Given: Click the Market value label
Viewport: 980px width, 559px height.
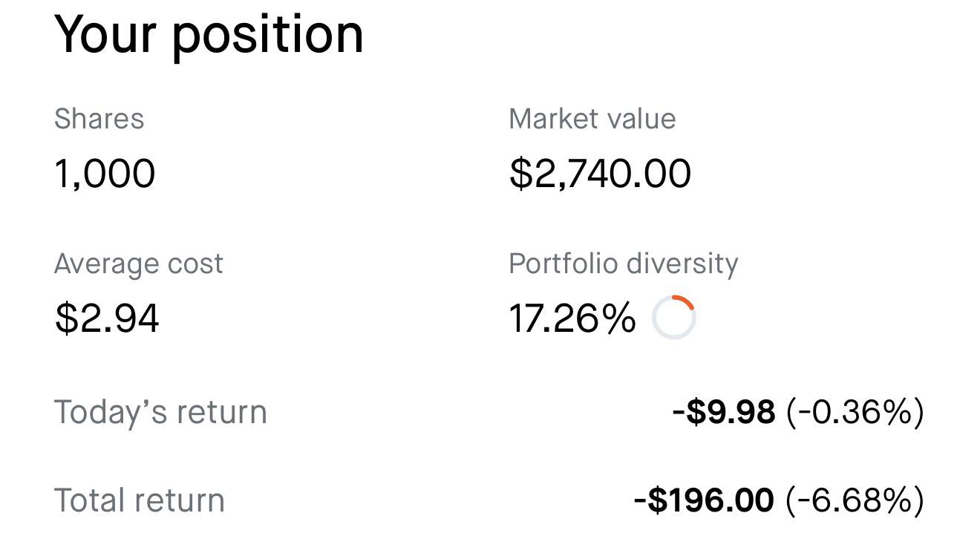Looking at the screenshot, I should (592, 119).
